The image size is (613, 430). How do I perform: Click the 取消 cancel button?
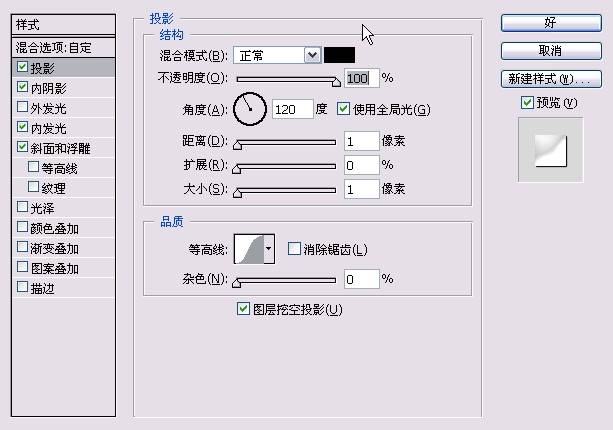pyautogui.click(x=551, y=51)
